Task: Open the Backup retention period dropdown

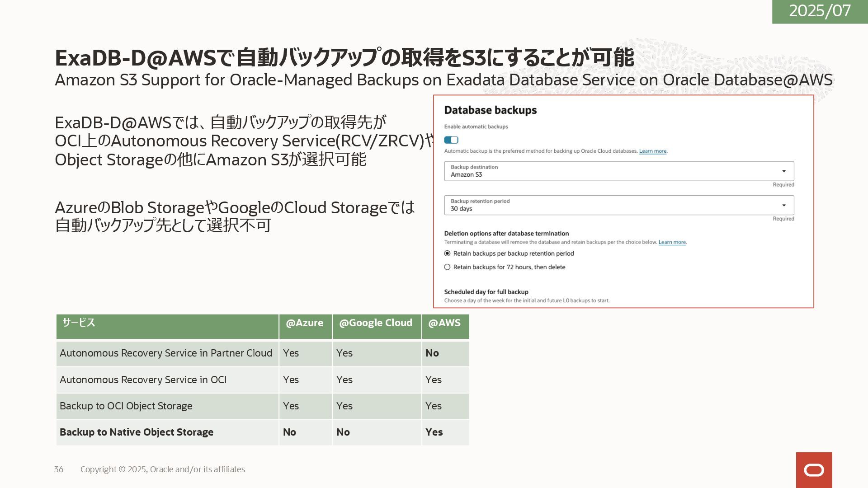Action: point(619,205)
